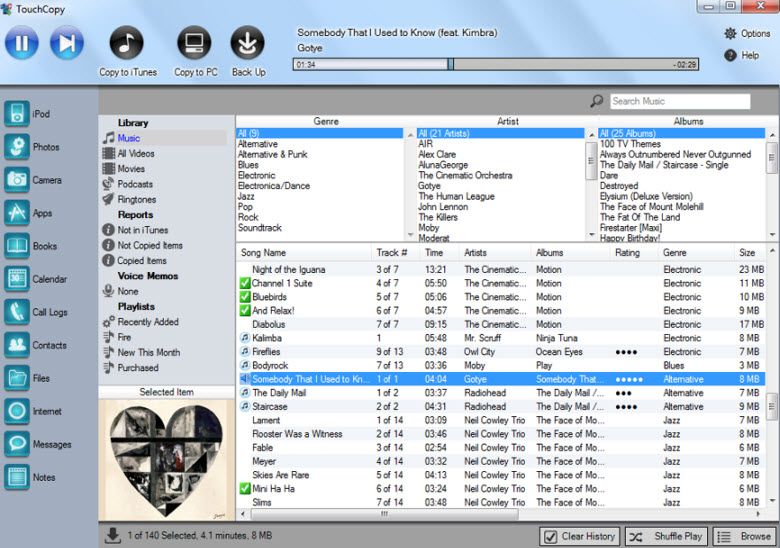
Task: Click the magnifier icon beside Search Music
Action: (x=596, y=101)
